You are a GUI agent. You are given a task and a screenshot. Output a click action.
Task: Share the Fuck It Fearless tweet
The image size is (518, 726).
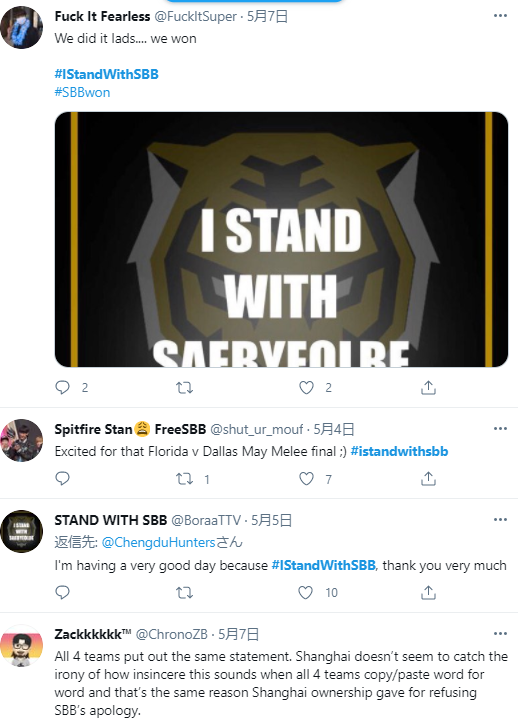428,387
